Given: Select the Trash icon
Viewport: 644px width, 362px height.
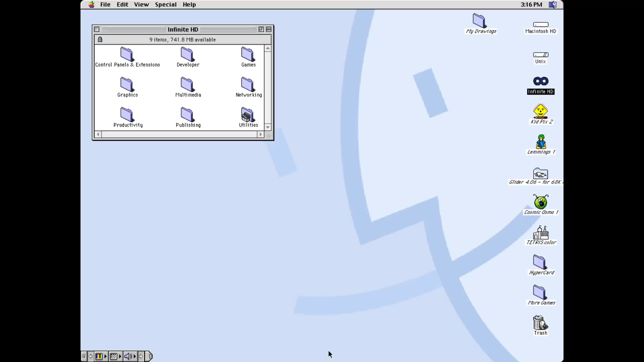Looking at the screenshot, I should pyautogui.click(x=540, y=322).
